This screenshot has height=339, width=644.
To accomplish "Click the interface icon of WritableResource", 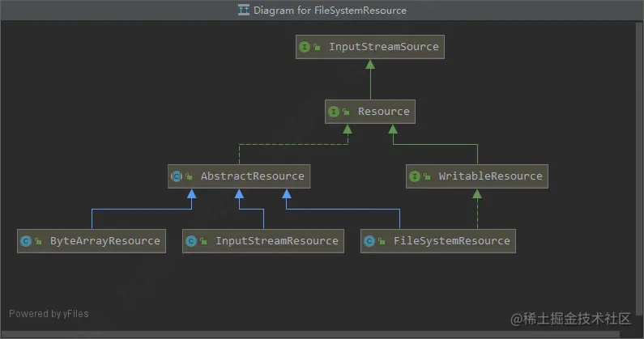I will [x=415, y=176].
